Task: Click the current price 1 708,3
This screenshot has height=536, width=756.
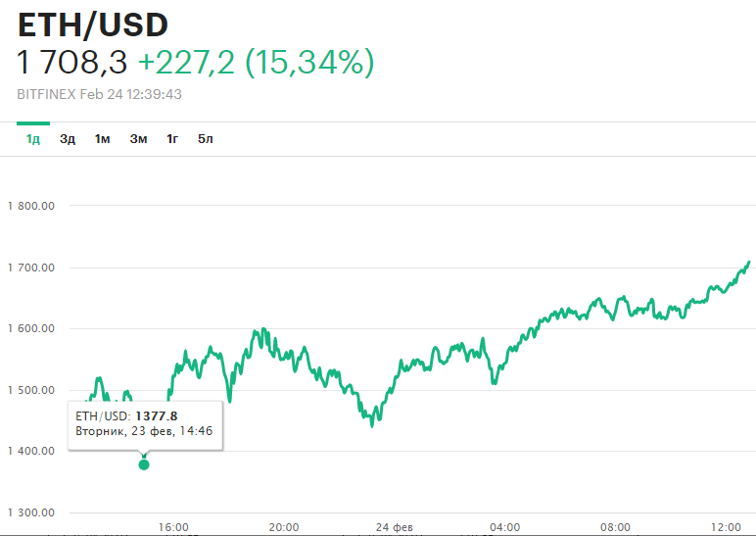Action: (x=72, y=63)
